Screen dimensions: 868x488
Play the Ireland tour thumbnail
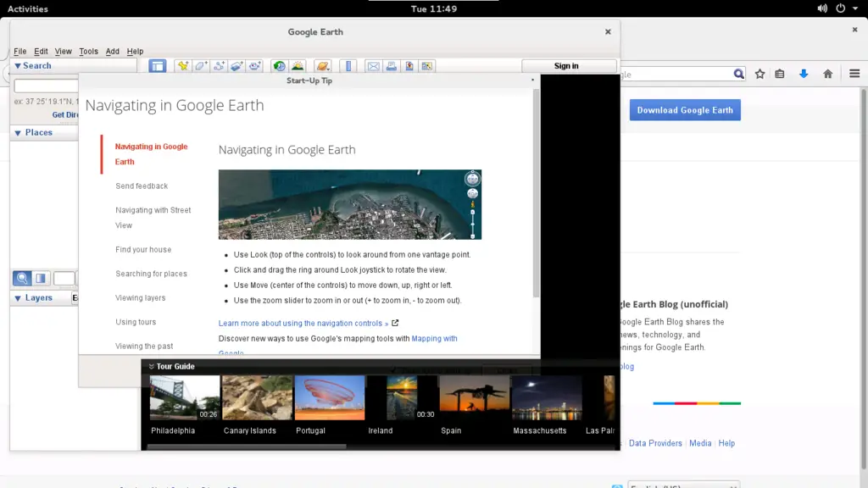pyautogui.click(x=402, y=398)
